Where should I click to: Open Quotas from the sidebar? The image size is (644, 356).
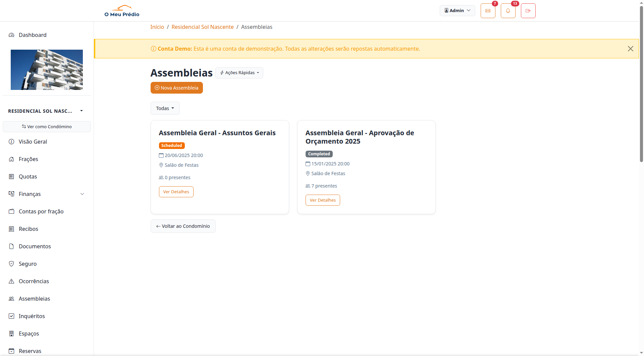click(28, 176)
